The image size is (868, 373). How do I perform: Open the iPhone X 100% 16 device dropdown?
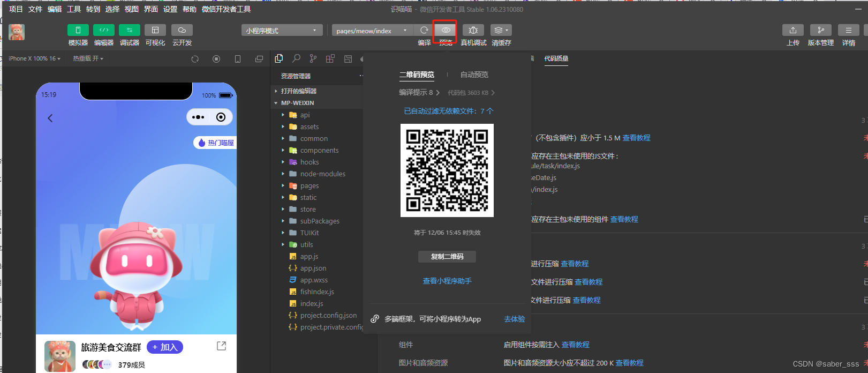point(34,58)
